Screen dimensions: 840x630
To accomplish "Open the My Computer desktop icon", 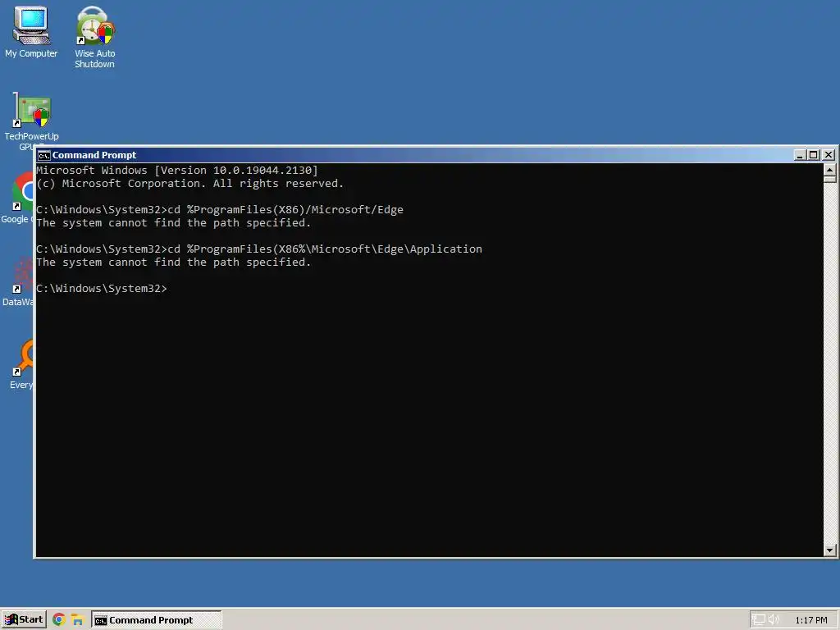I will 31,31.
